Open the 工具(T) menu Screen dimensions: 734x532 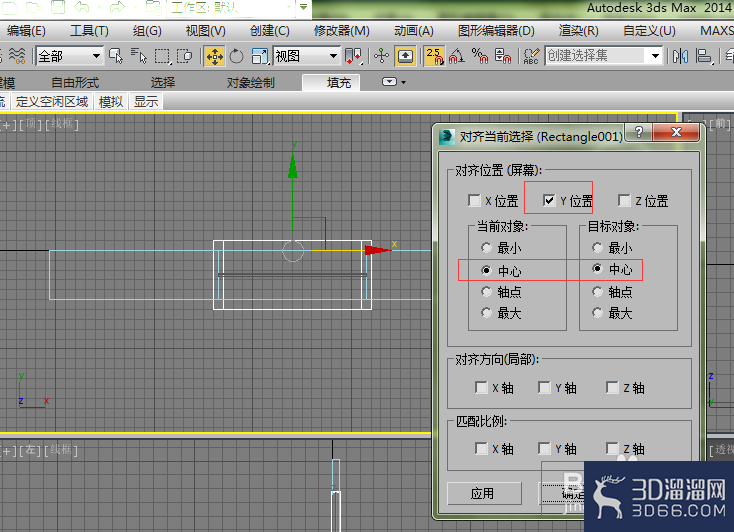(89, 31)
